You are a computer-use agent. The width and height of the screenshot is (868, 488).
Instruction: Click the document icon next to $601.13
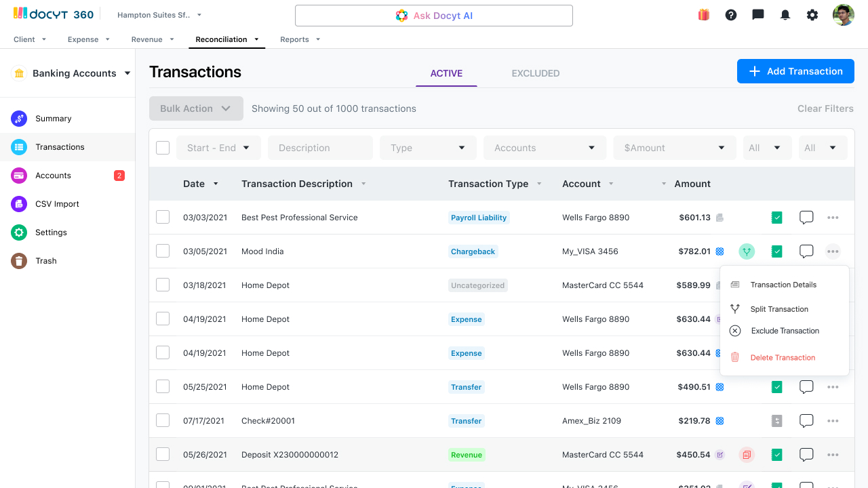(x=719, y=218)
